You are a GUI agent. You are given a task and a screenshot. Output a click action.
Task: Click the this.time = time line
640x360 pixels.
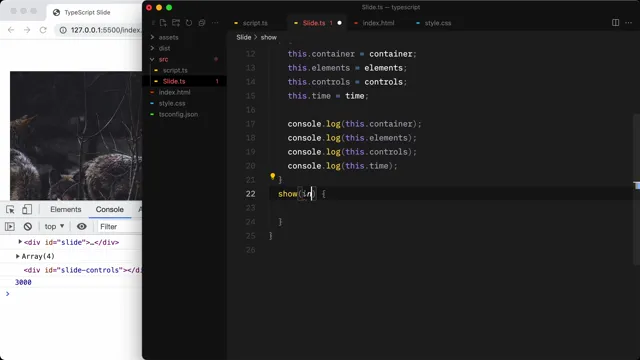pyautogui.click(x=328, y=96)
